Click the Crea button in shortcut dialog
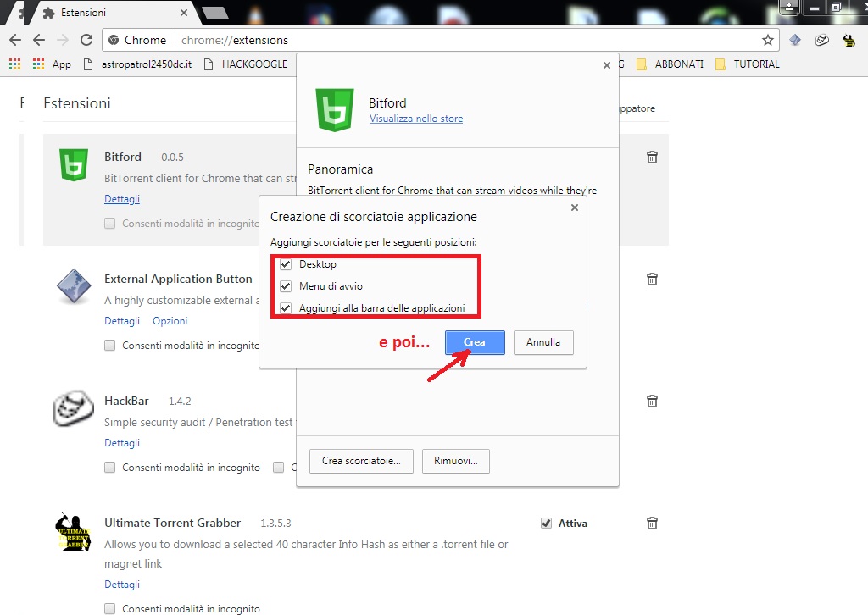 pyautogui.click(x=475, y=342)
